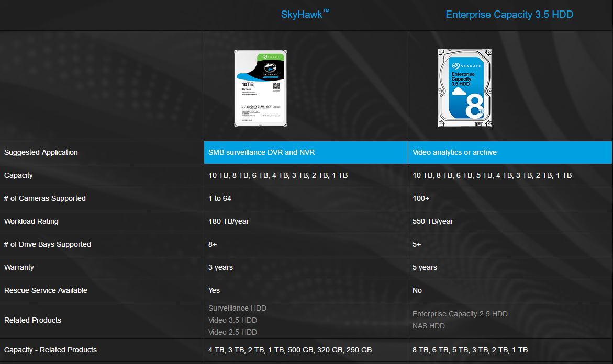Screen dimensions: 613x364
Task: Open the Enterprise Capacity 3.5 HDD heading link
Action: pyautogui.click(x=509, y=15)
